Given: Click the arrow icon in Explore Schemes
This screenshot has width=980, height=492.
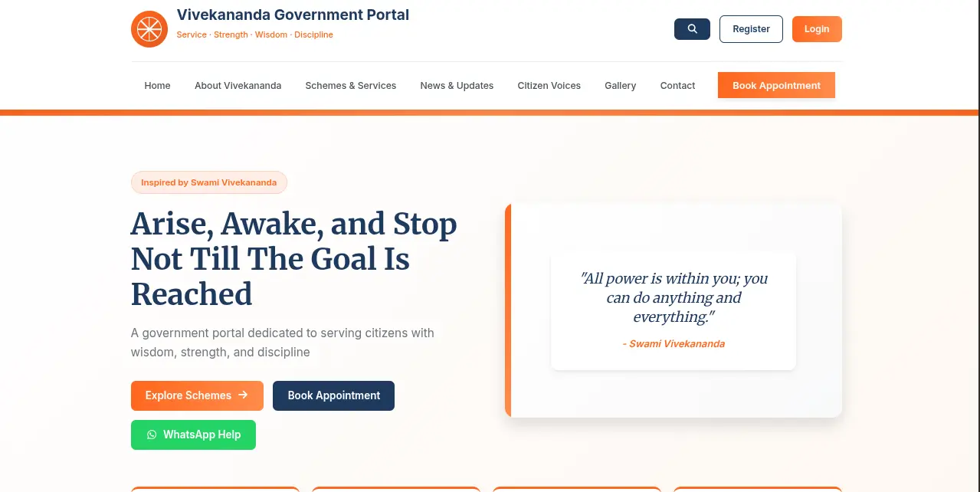Looking at the screenshot, I should pos(243,395).
